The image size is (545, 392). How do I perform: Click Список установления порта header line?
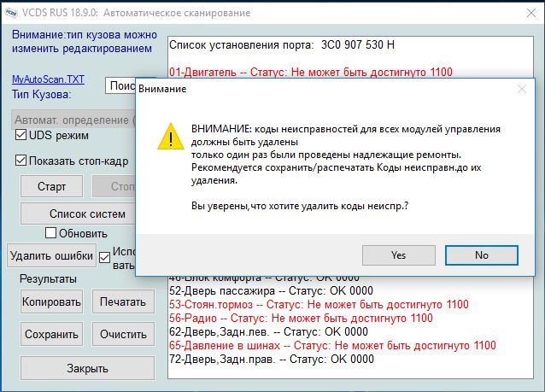282,44
